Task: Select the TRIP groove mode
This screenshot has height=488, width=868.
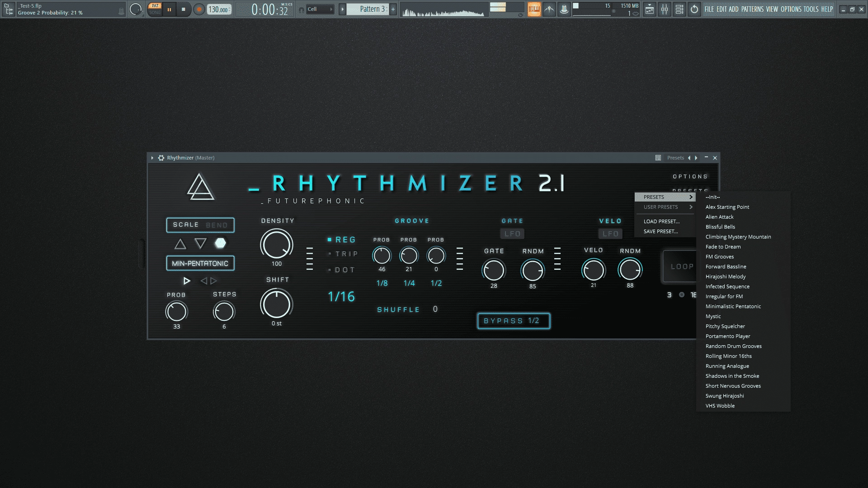Action: click(x=343, y=254)
